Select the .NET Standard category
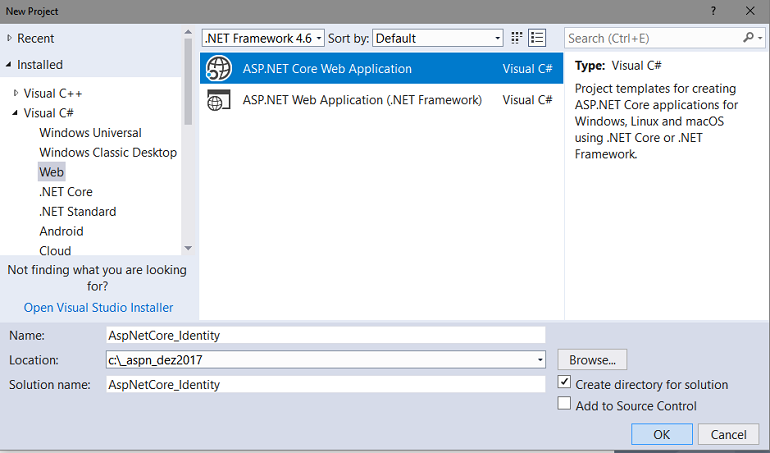 tap(78, 211)
